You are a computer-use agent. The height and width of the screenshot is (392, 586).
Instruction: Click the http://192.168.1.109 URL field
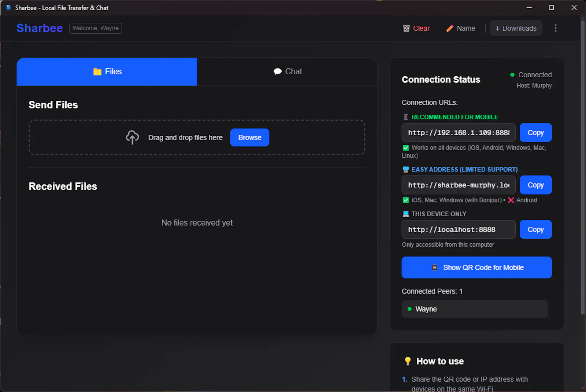pyautogui.click(x=459, y=133)
